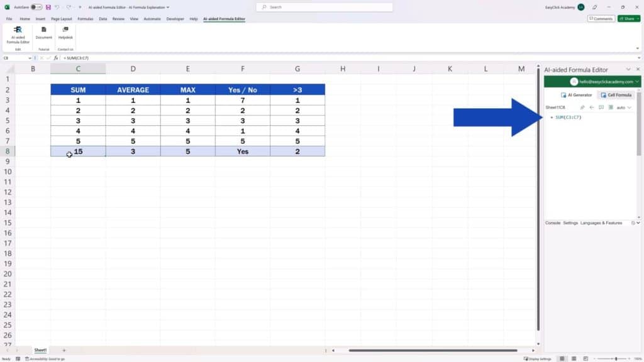
Task: Open the Console tab in bottom panel
Action: 552,223
